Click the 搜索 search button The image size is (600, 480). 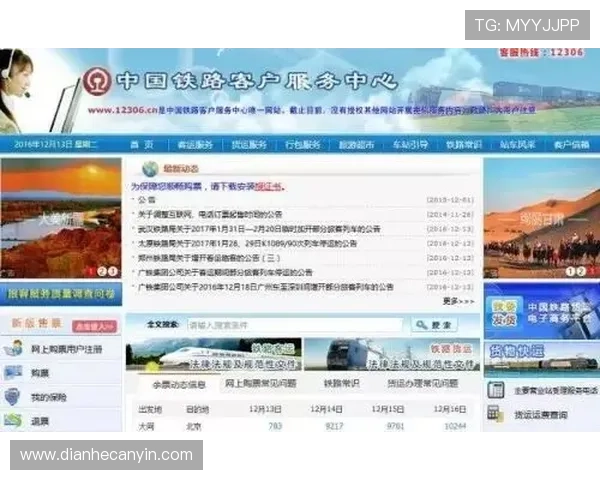point(434,325)
